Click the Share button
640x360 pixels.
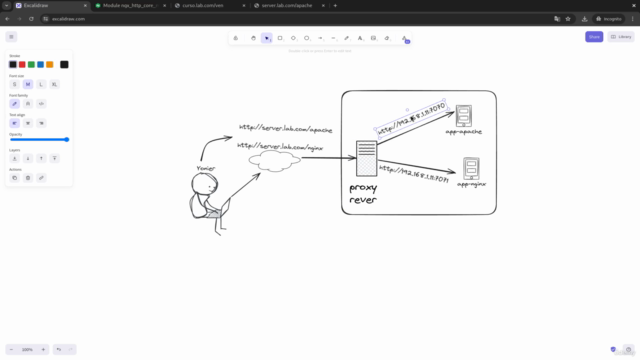point(594,37)
